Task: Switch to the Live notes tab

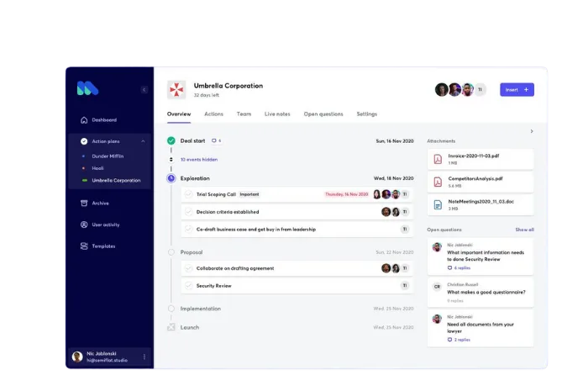Action: pyautogui.click(x=277, y=114)
